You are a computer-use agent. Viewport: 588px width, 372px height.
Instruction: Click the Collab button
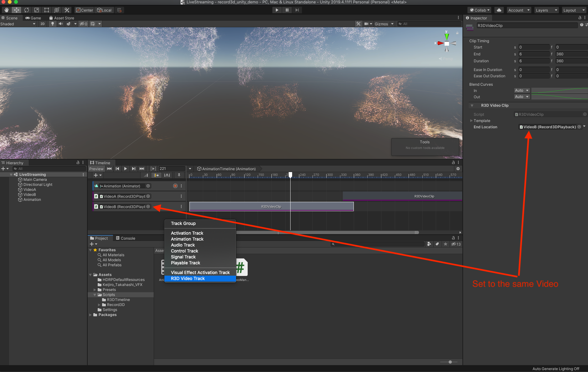480,10
